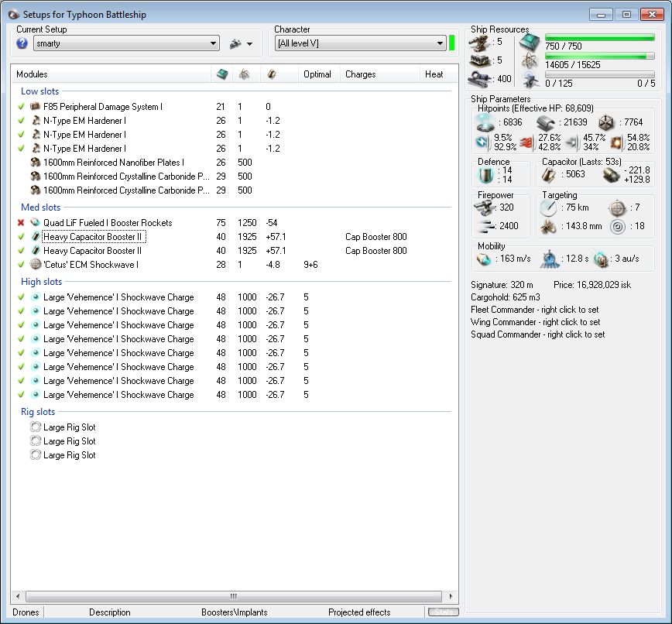This screenshot has width=672, height=624.
Task: Click the armor hitpoints icon
Action: point(547,122)
